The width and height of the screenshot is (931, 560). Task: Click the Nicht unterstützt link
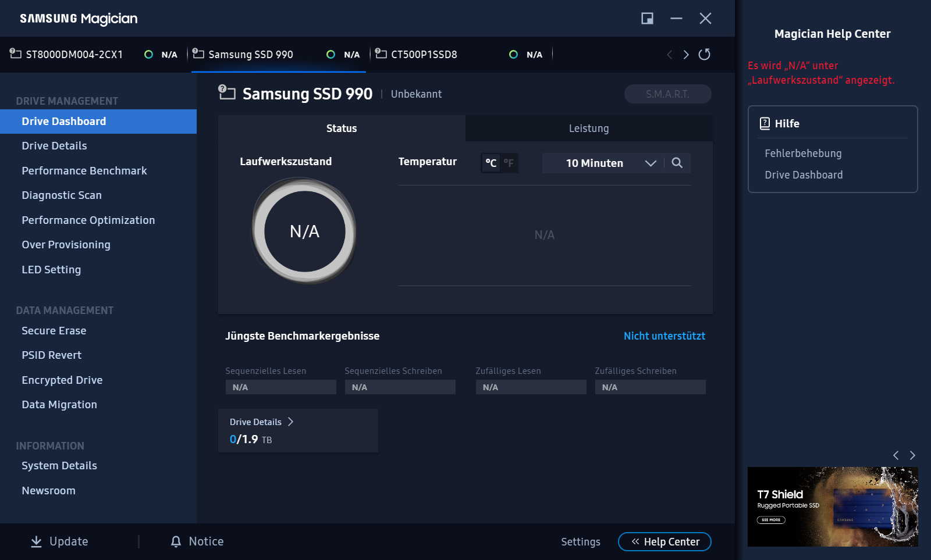[x=665, y=336]
